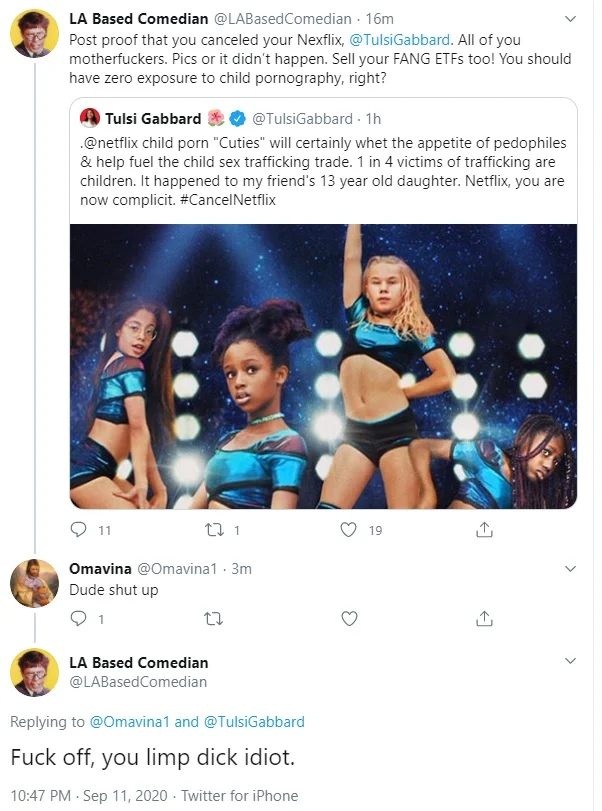Open the quoted tweet's Cuties poster image
Viewport: 602px width, 811px height.
click(x=323, y=366)
